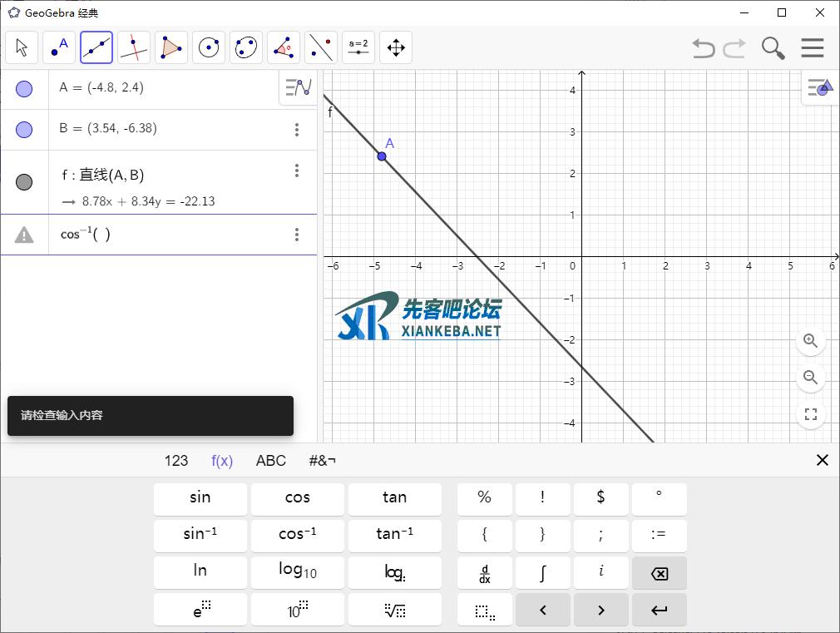The width and height of the screenshot is (840, 633).
Task: Open the more options menu for point B
Action: coord(297,130)
